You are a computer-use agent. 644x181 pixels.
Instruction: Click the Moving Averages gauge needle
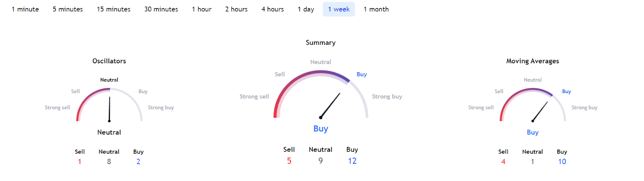pos(540,112)
